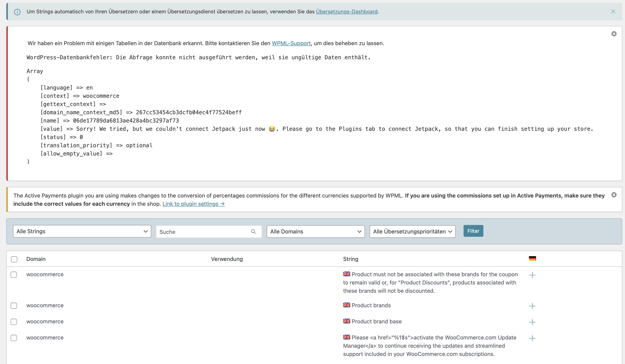The height and width of the screenshot is (364, 625).
Task: Open the WPML-Support link
Action: point(291,43)
